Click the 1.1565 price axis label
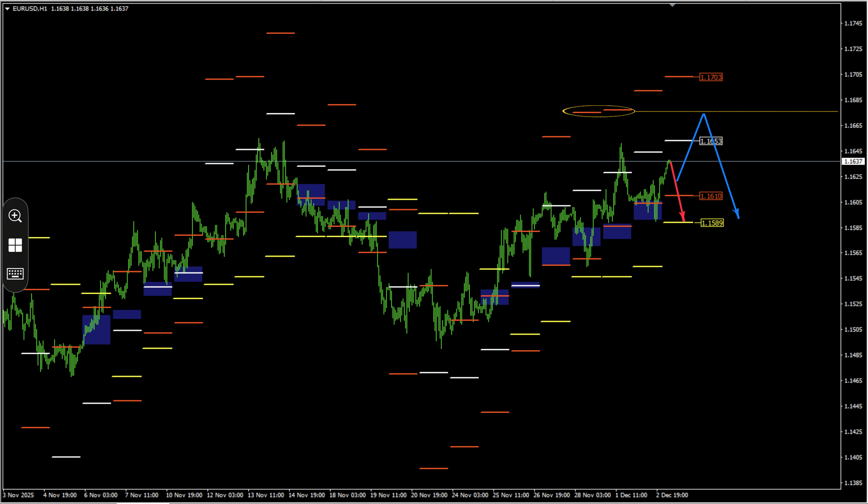 pyautogui.click(x=853, y=253)
